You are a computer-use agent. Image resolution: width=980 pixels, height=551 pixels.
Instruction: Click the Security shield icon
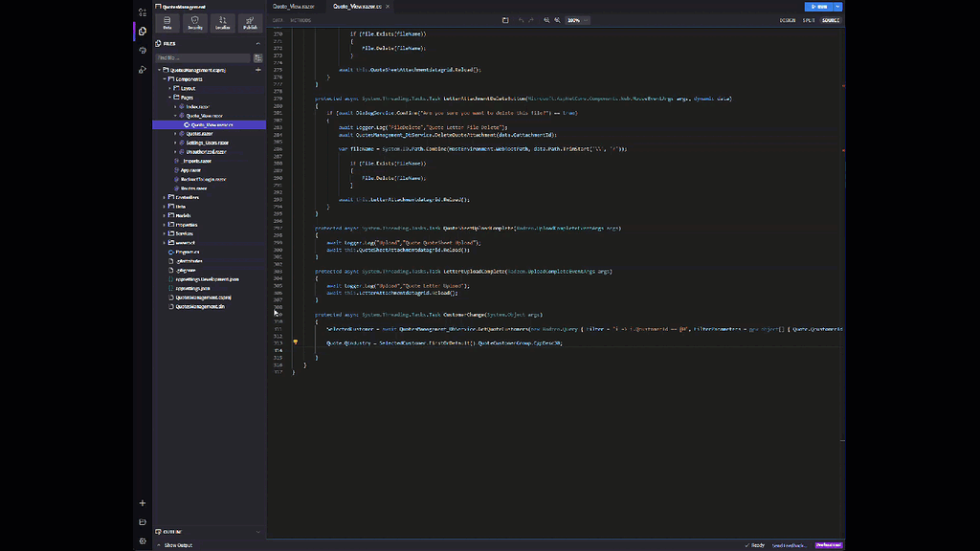[195, 23]
